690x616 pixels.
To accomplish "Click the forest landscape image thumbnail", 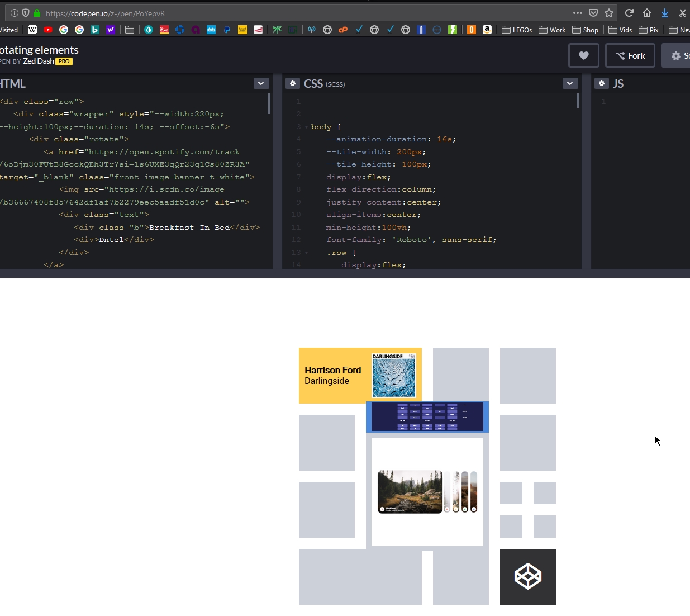I will click(410, 491).
